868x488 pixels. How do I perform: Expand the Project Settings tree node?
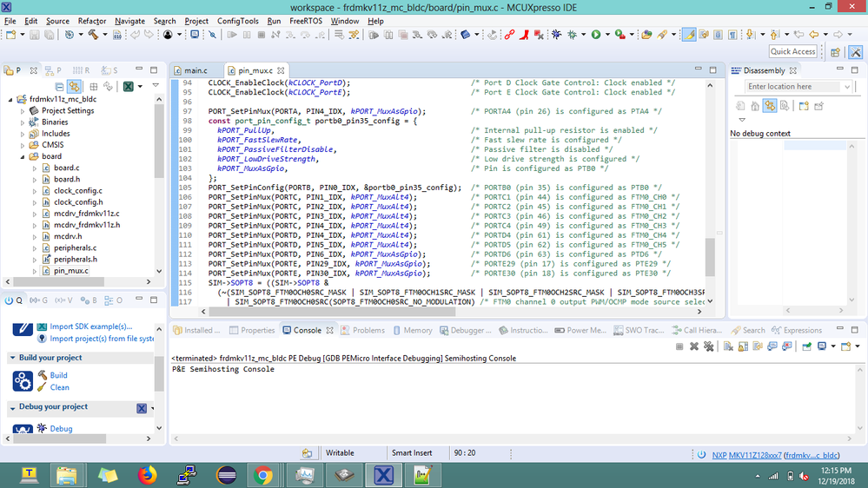23,110
